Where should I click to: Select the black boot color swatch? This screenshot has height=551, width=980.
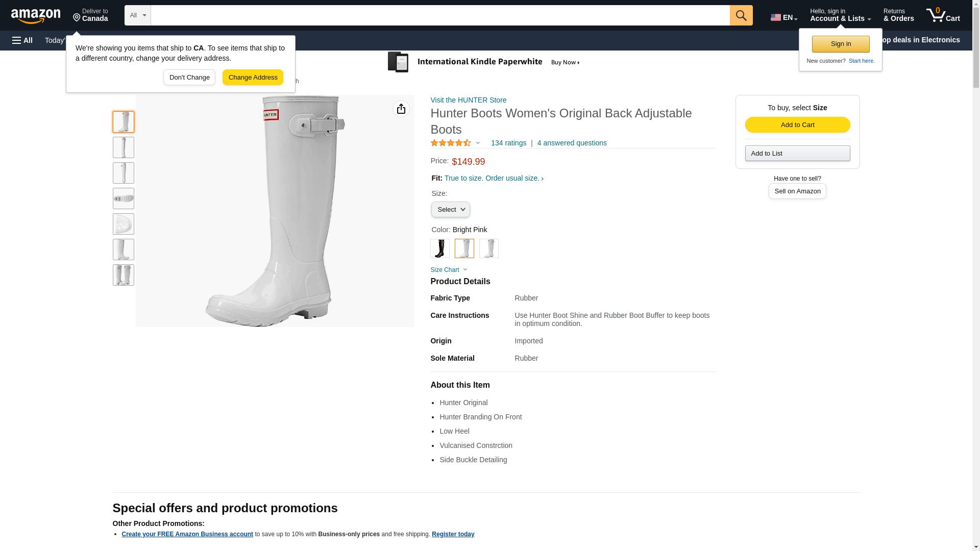[x=439, y=248]
